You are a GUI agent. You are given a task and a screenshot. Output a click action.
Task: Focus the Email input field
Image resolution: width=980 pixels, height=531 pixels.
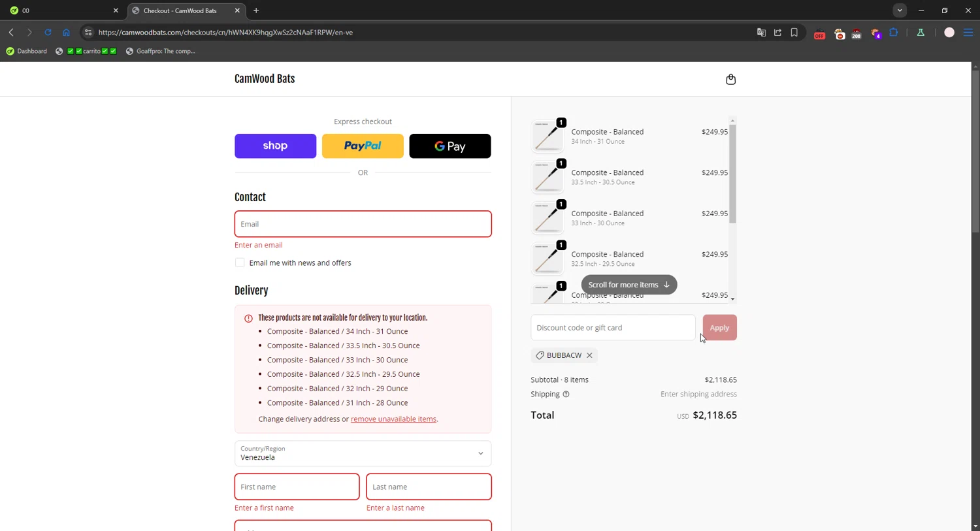(x=363, y=224)
